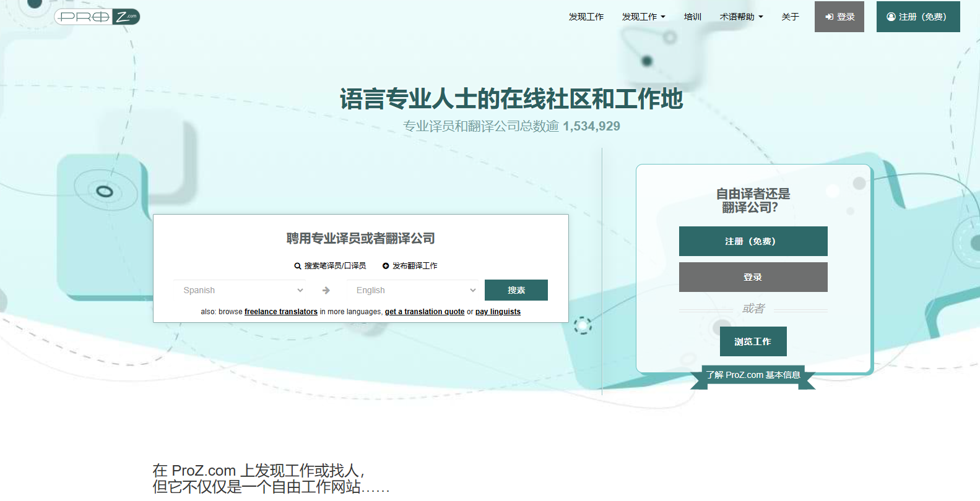The width and height of the screenshot is (980, 501).
Task: Click the sign-in icon in the header 登录 button
Action: [x=829, y=17]
